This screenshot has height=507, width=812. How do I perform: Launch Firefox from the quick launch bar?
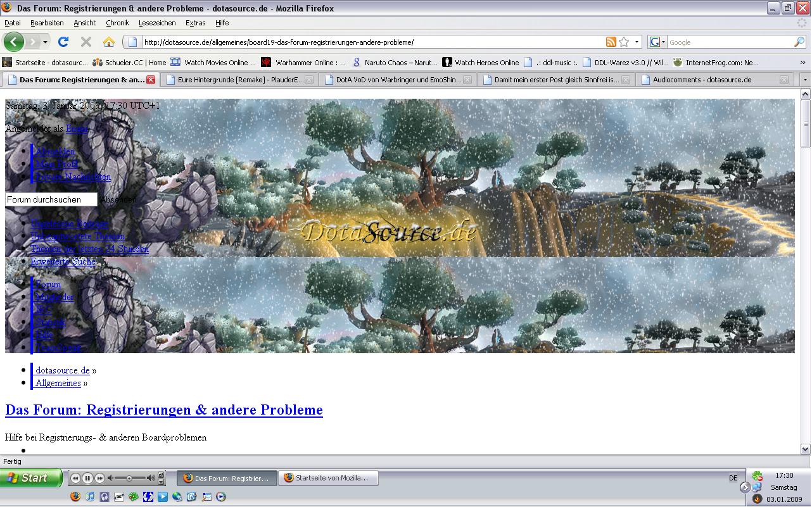pos(75,497)
